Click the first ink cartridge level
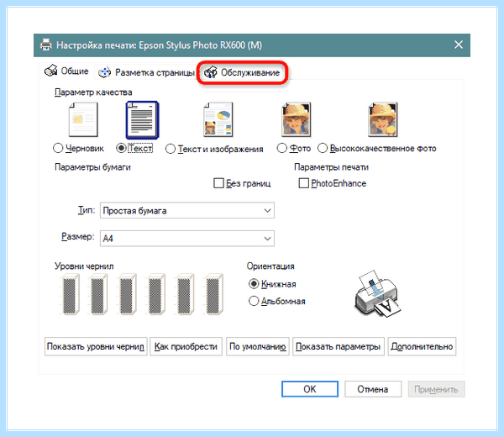 coord(70,294)
